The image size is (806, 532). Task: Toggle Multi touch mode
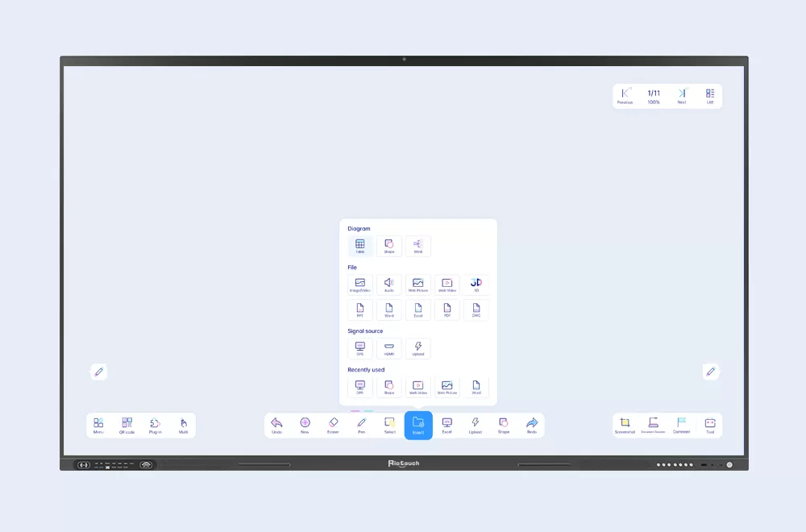(x=184, y=426)
